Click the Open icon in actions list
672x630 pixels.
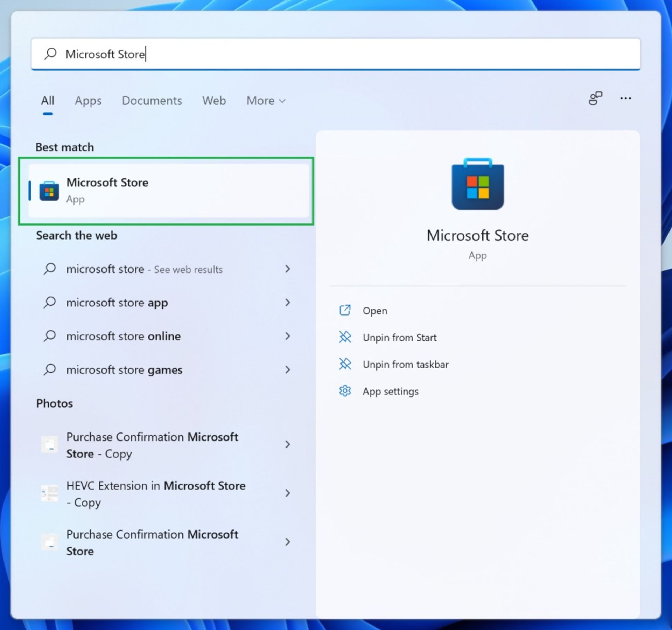(x=345, y=310)
